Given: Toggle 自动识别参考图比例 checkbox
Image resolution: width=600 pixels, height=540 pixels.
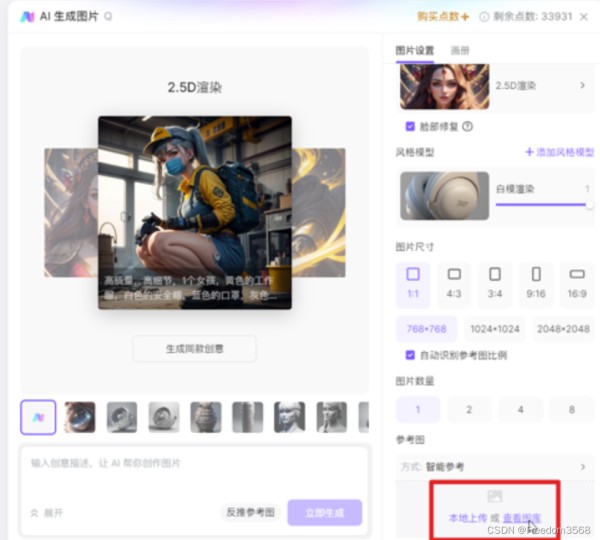Looking at the screenshot, I should click(410, 355).
